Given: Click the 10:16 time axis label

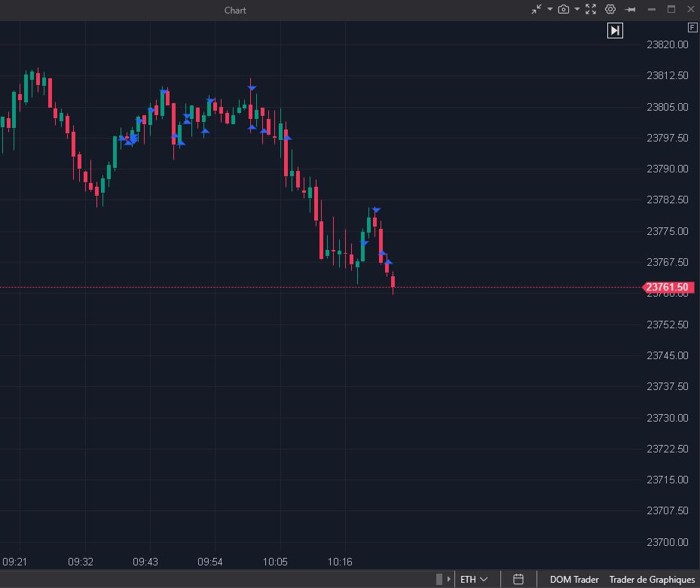Looking at the screenshot, I should (340, 562).
